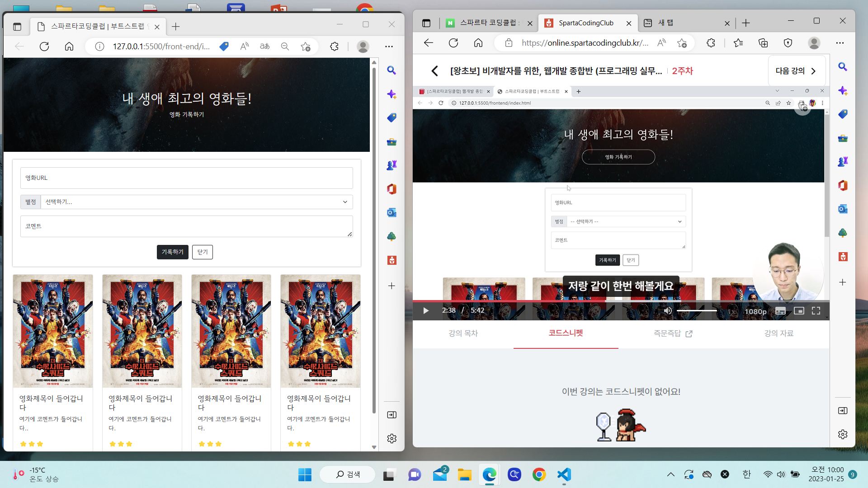
Task: Open Microsoft 365 icon in left sidebar
Action: click(x=392, y=189)
